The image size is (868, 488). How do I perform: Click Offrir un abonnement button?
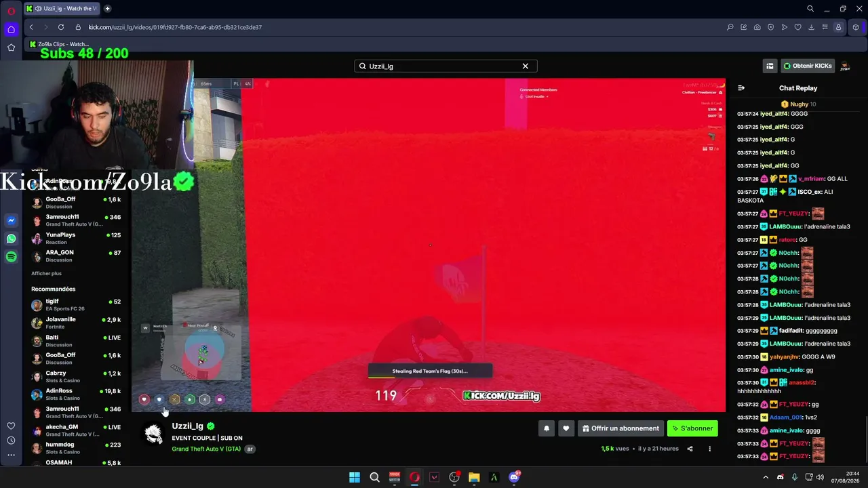(x=620, y=428)
